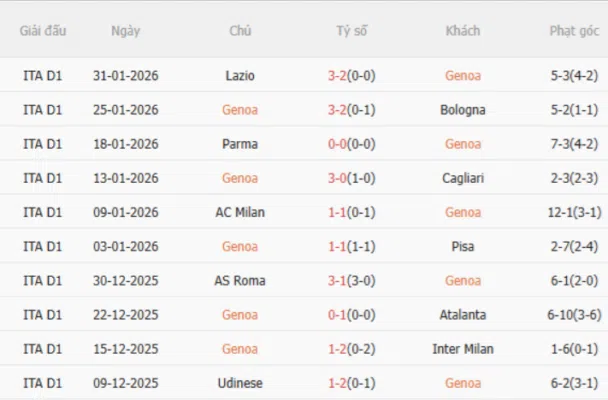Click the Cagliari away team
This screenshot has width=608, height=400.
(463, 178)
